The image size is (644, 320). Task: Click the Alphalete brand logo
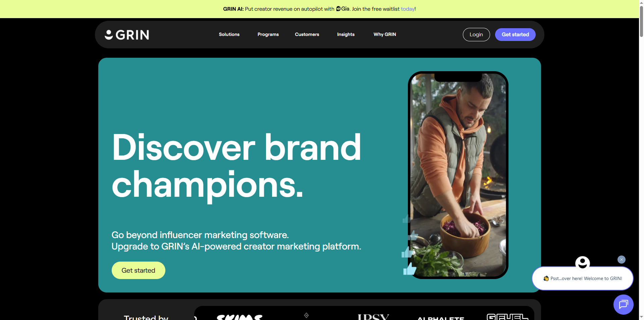point(440,318)
